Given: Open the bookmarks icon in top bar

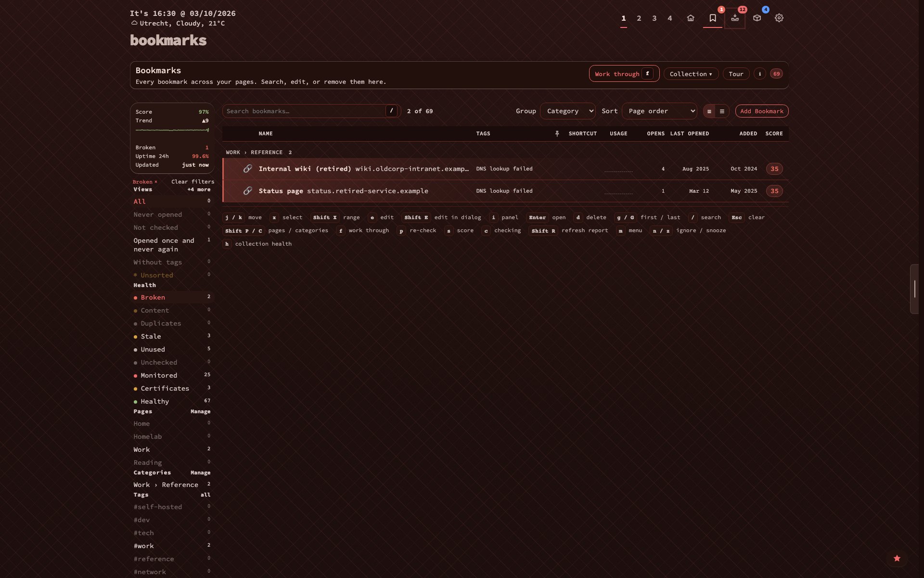Looking at the screenshot, I should click(713, 18).
